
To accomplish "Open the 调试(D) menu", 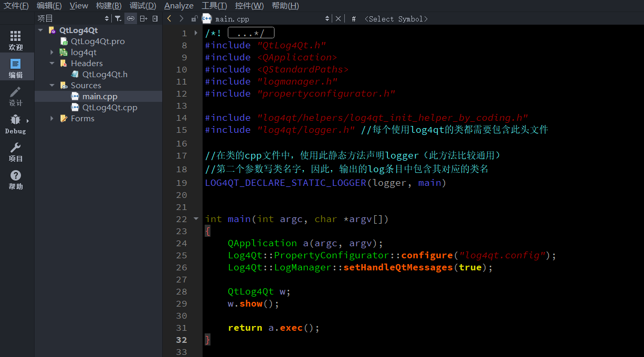I will coord(143,6).
